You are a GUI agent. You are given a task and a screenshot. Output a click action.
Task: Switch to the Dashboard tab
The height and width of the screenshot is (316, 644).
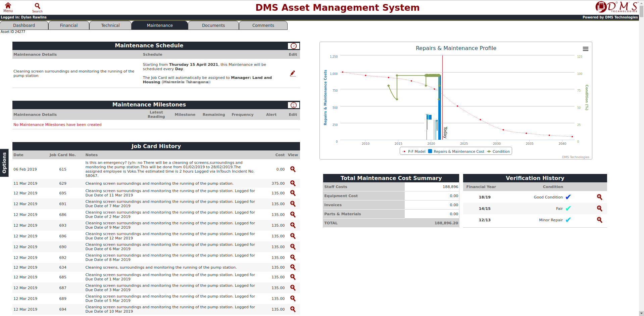point(24,26)
